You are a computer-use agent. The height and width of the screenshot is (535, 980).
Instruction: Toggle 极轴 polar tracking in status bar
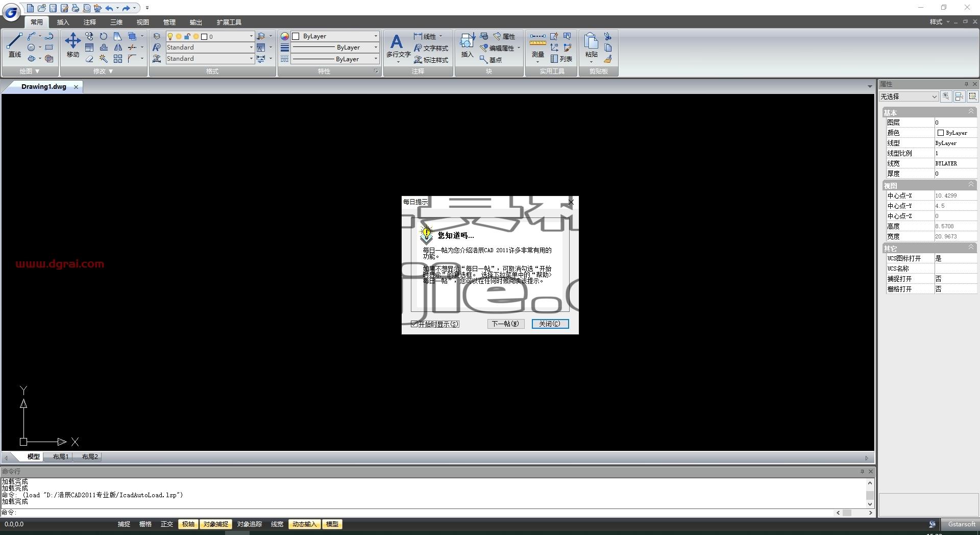[x=188, y=524]
